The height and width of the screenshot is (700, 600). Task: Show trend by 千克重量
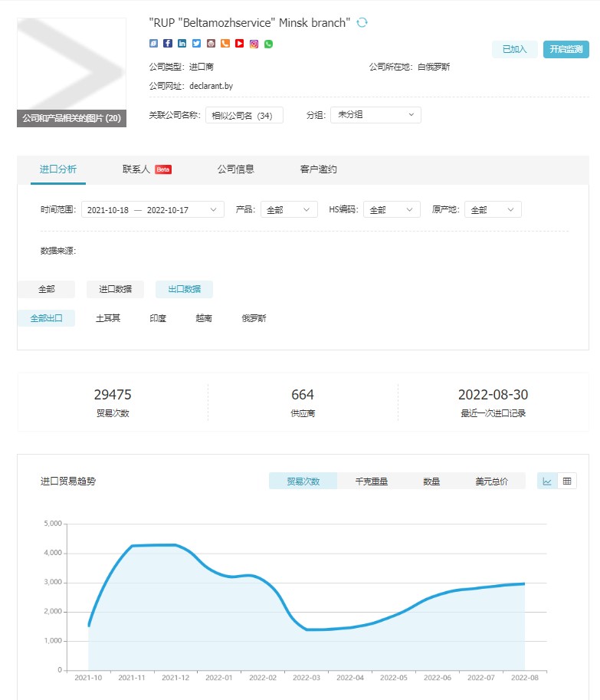[x=371, y=481]
